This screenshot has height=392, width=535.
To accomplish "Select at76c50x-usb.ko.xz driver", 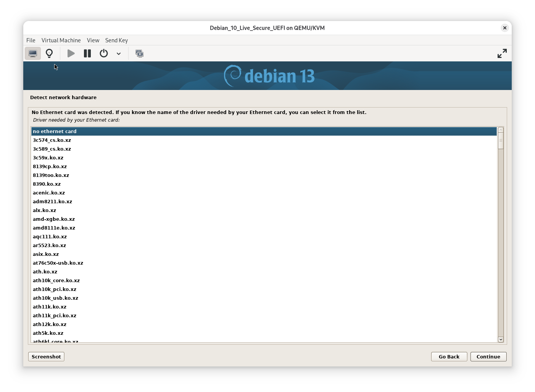I will point(264,263).
